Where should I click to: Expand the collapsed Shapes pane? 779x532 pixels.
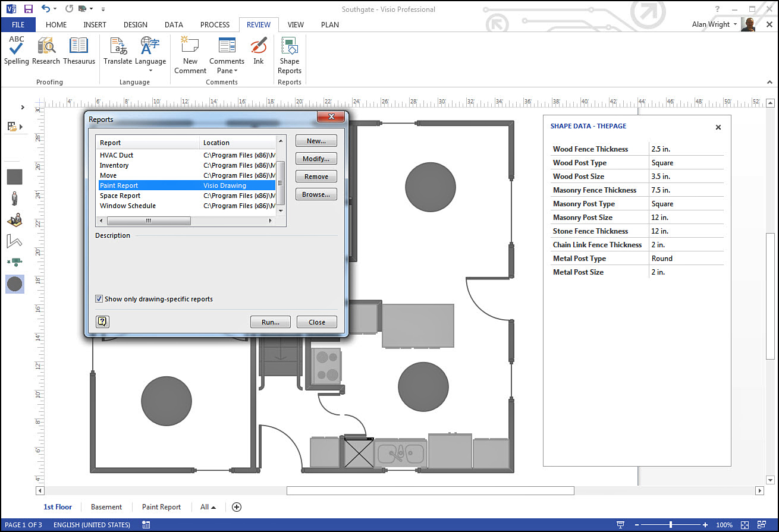23,108
